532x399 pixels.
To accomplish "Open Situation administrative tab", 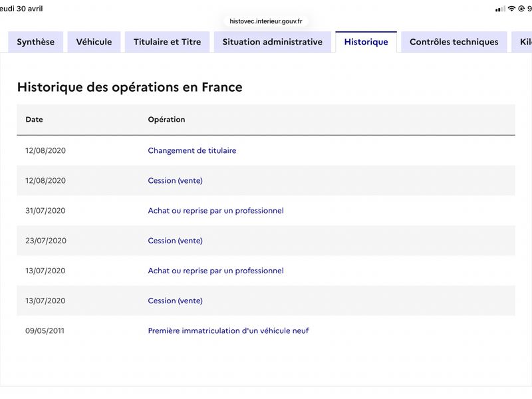I will (x=273, y=42).
